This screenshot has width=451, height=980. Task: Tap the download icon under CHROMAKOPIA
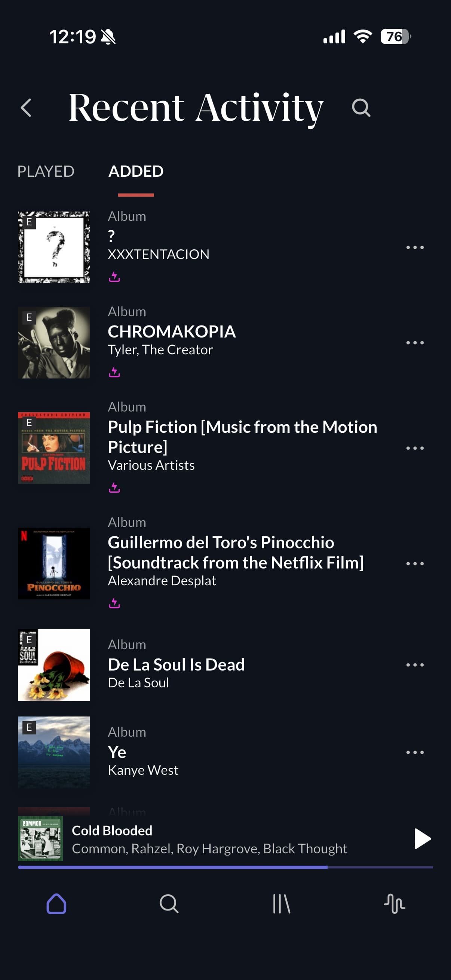[x=114, y=372]
